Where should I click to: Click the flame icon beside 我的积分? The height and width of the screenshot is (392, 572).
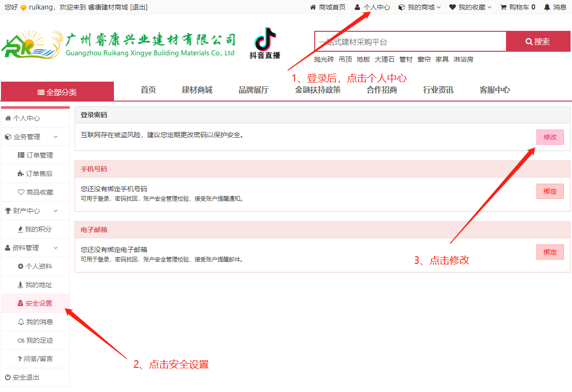point(20,229)
